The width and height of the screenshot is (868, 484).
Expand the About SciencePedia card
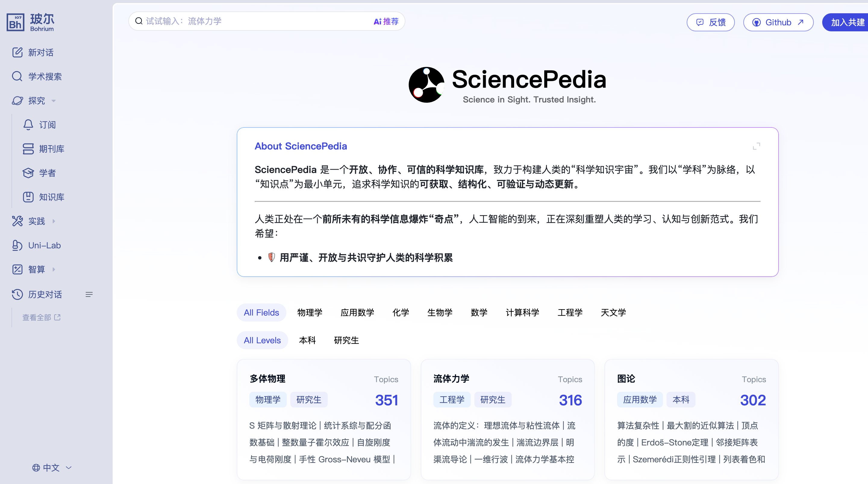756,146
